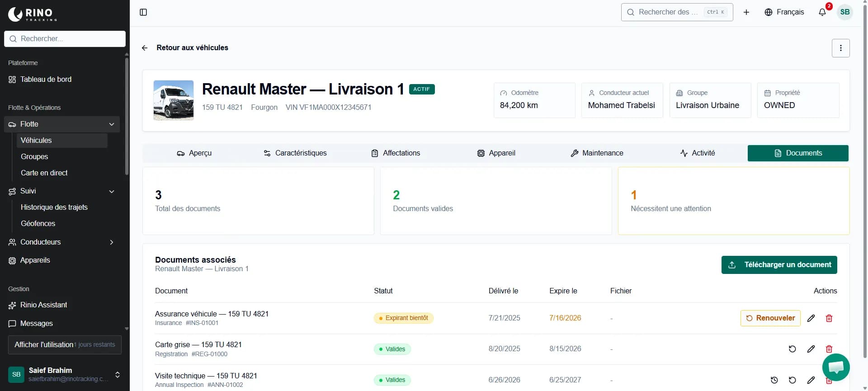Select the Documents tab

(x=798, y=153)
